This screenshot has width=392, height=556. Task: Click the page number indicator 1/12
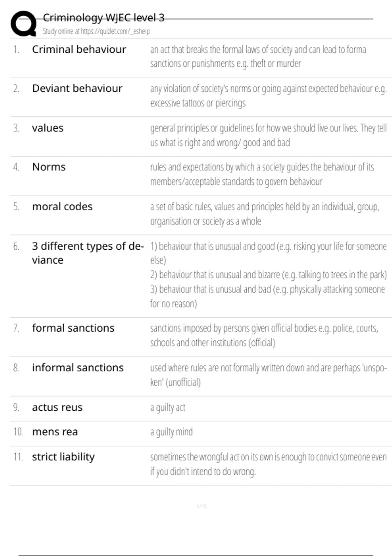point(202,506)
